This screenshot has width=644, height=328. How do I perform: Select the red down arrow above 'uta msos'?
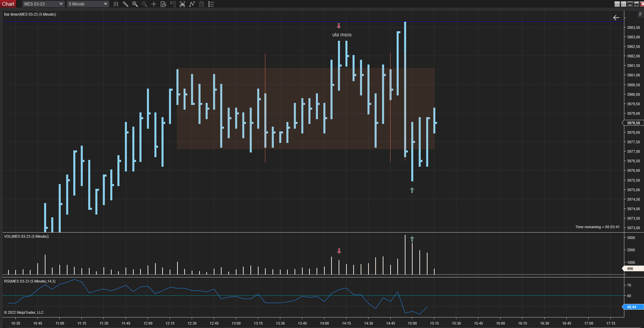[x=339, y=26]
